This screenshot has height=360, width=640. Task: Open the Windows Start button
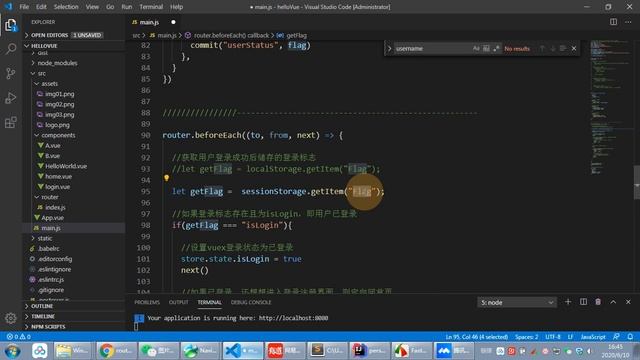click(12, 351)
